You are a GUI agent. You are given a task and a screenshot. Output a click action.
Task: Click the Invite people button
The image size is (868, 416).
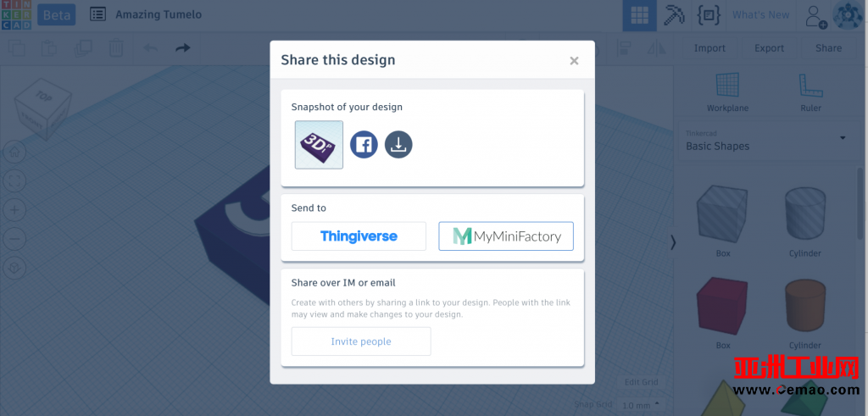tap(361, 341)
